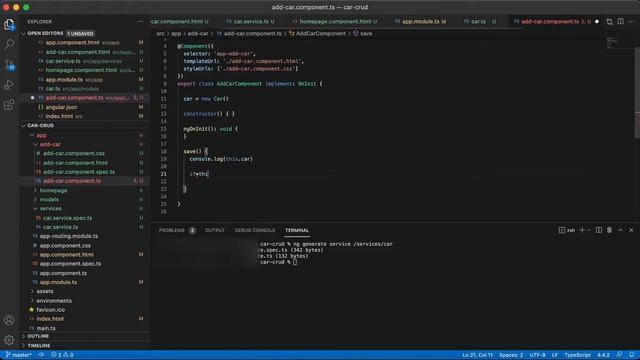Open terminal launch profile dropdown arrow
The height and width of the screenshot is (360, 640).
(589, 230)
